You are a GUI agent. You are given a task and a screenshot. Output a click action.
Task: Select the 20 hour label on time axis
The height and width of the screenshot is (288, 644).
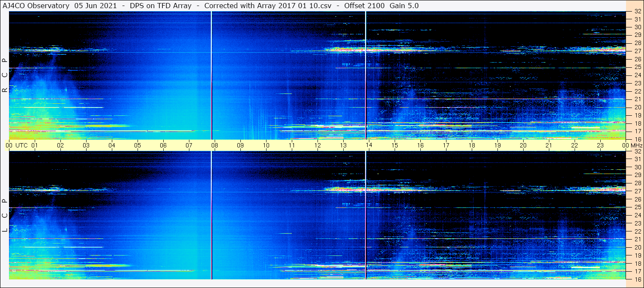[523, 145]
